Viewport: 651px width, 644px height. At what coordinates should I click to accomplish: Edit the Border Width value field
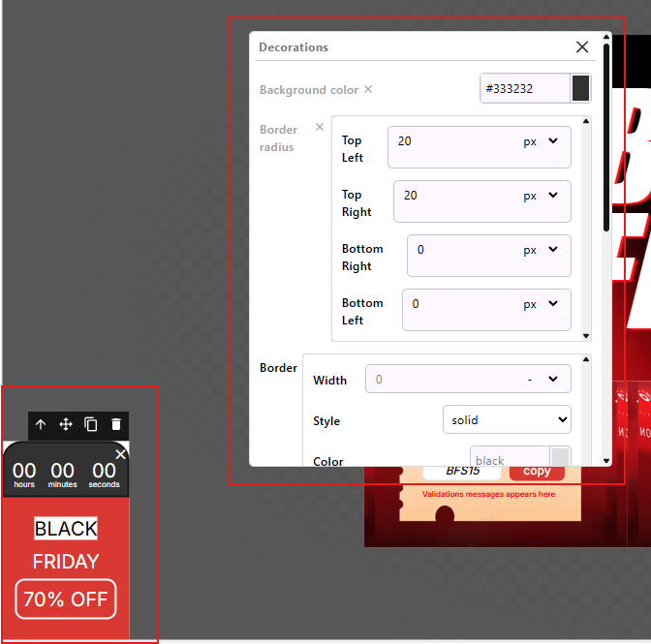click(443, 379)
